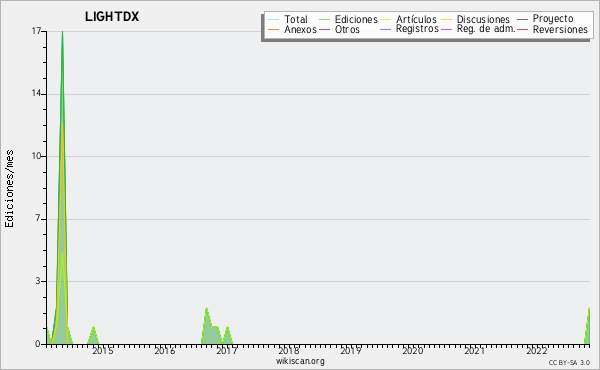Click the Y-axis value 3

[38, 281]
